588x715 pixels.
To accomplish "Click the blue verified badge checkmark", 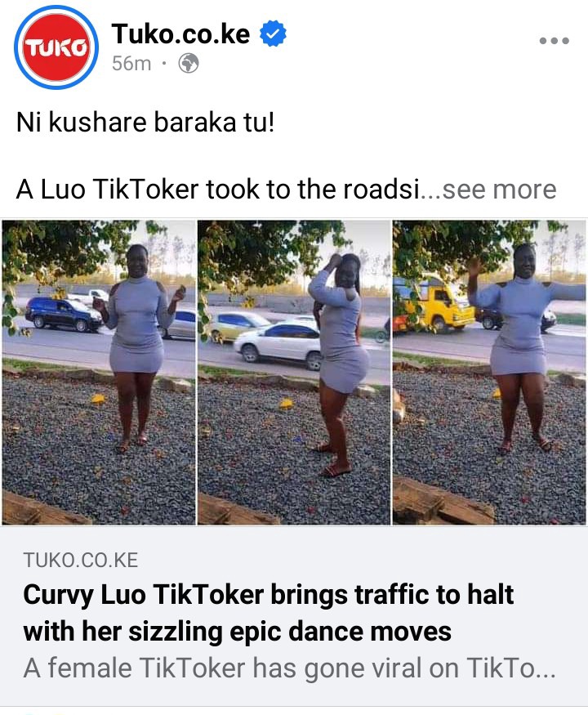I will pos(273,34).
